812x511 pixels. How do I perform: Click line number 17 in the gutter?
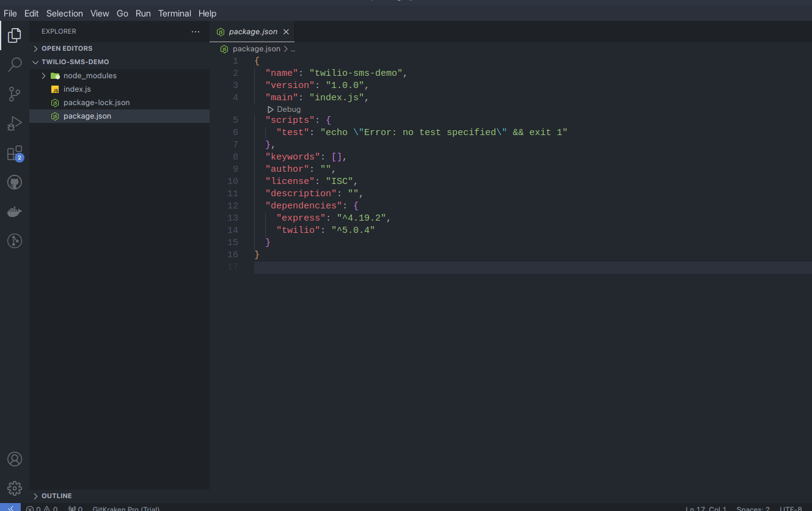click(232, 267)
